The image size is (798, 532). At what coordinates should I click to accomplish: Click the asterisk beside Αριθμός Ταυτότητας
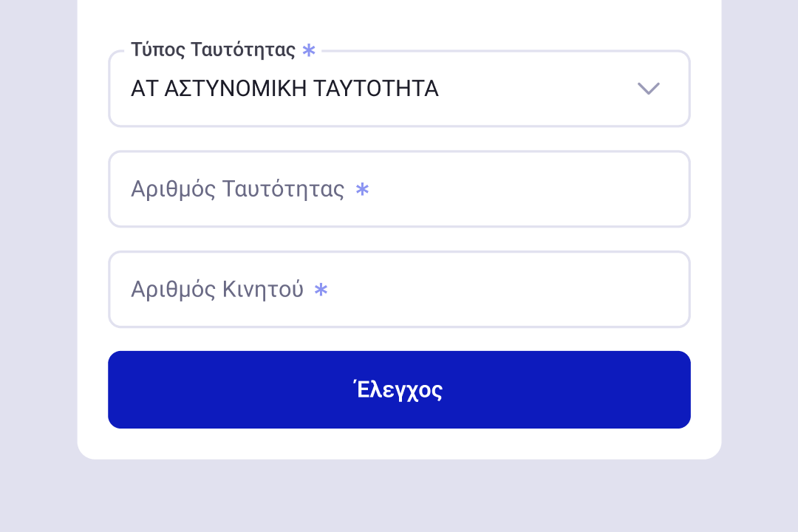(362, 190)
